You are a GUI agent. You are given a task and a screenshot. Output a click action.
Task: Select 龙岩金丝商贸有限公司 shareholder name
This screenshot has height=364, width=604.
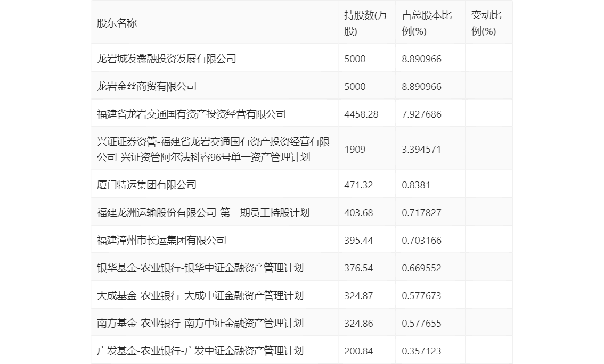pos(146,86)
